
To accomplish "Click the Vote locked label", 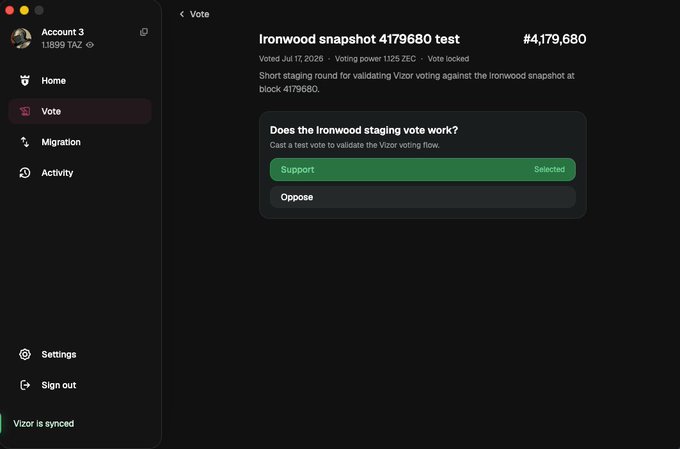I will 448,59.
